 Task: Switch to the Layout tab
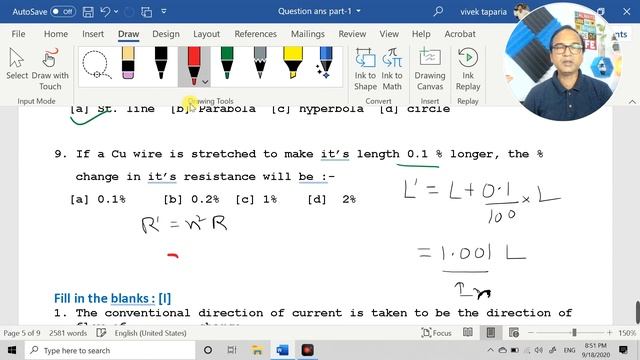tap(206, 34)
